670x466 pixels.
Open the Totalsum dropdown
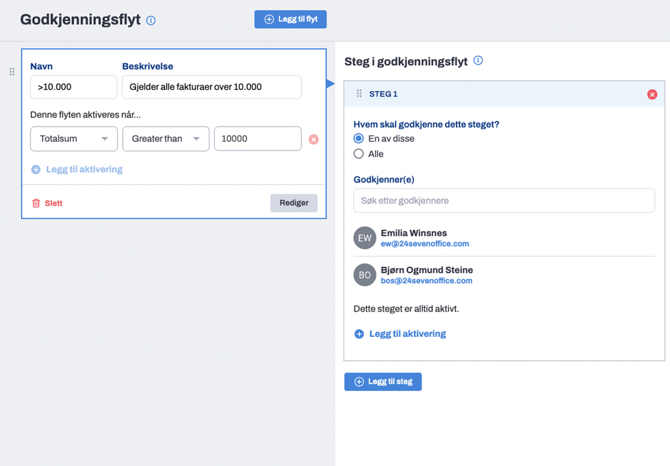(x=73, y=139)
